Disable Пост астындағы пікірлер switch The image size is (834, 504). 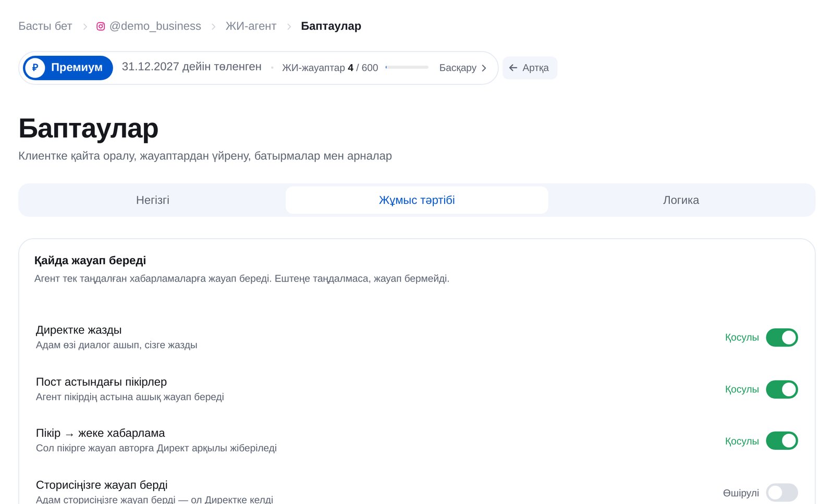pyautogui.click(x=782, y=389)
